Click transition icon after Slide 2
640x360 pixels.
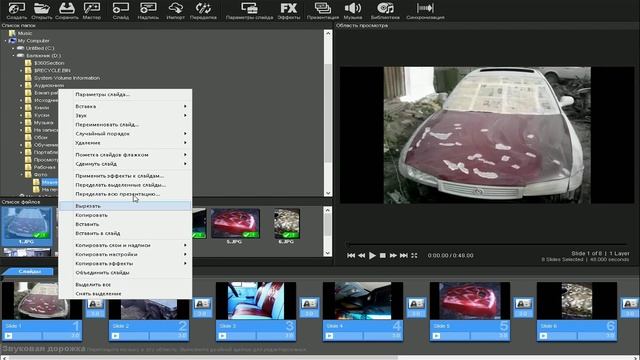tap(202, 307)
